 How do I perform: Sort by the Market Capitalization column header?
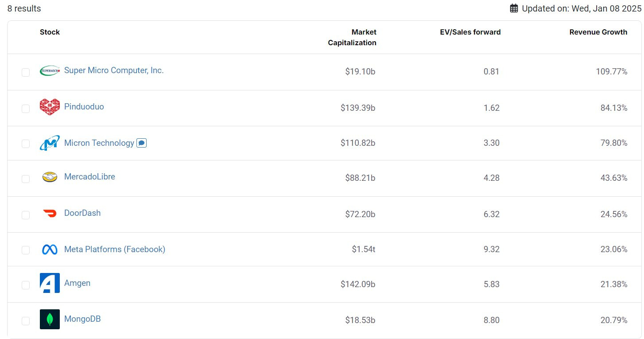pyautogui.click(x=352, y=37)
